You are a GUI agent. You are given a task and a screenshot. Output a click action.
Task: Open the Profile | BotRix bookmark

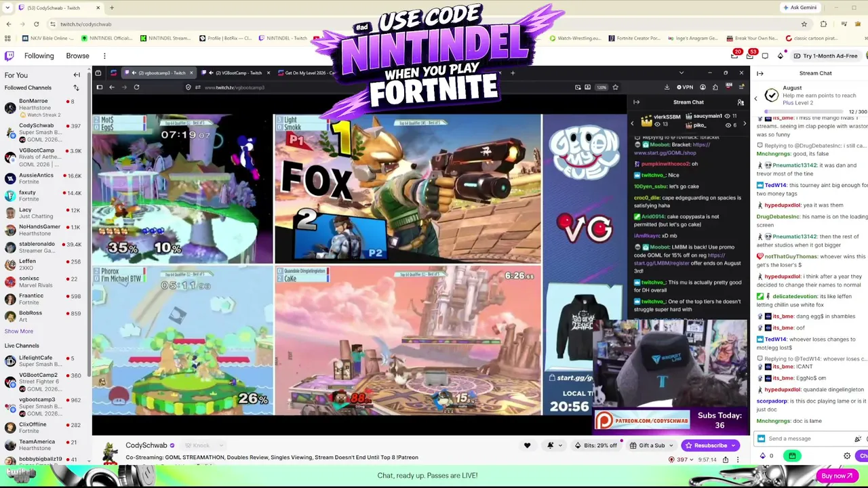click(225, 39)
